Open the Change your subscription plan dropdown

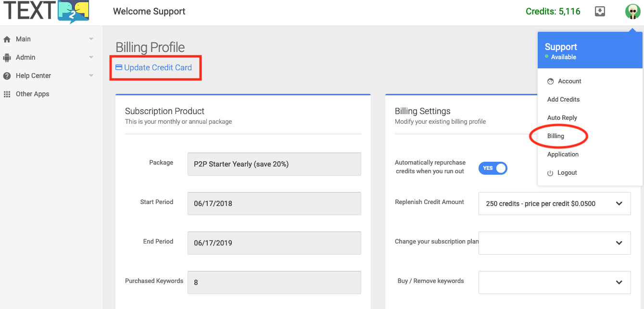point(555,243)
